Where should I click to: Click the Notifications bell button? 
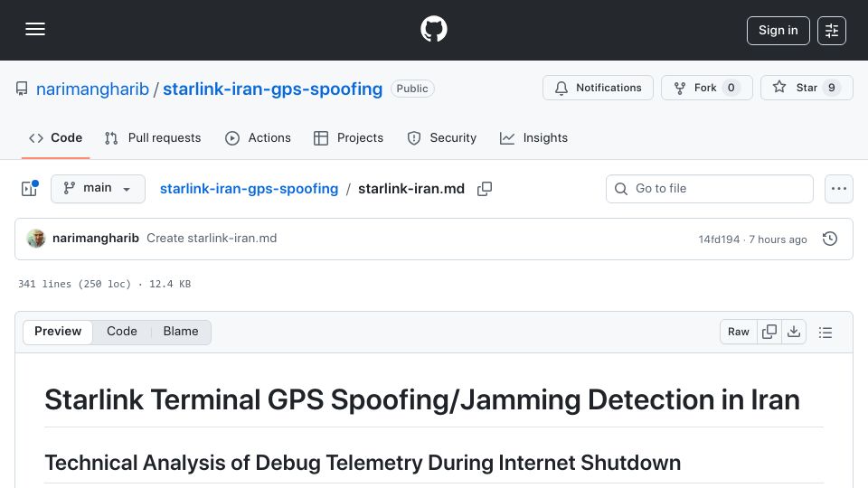click(598, 88)
